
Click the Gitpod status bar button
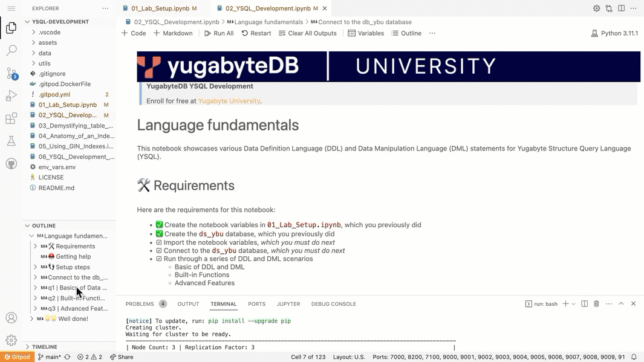tap(17, 357)
